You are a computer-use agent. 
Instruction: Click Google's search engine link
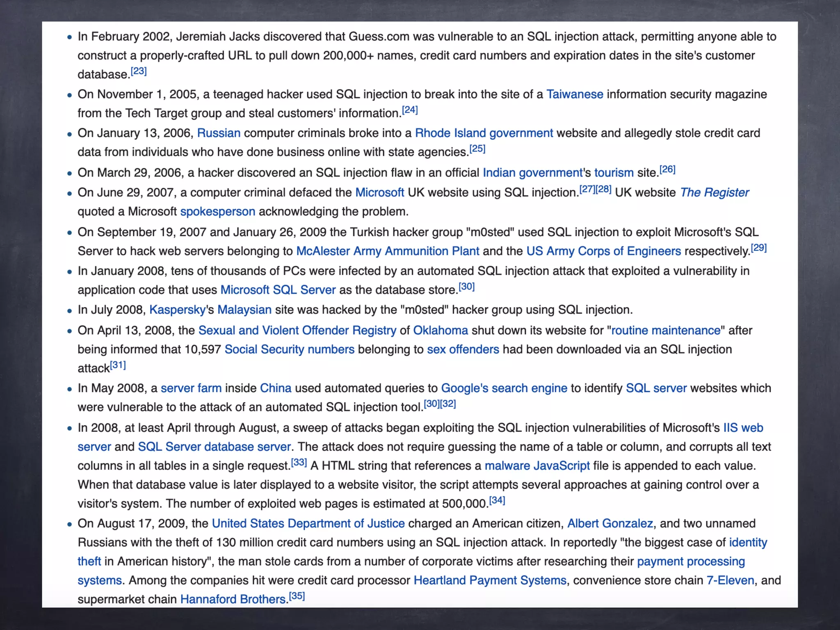(x=504, y=388)
